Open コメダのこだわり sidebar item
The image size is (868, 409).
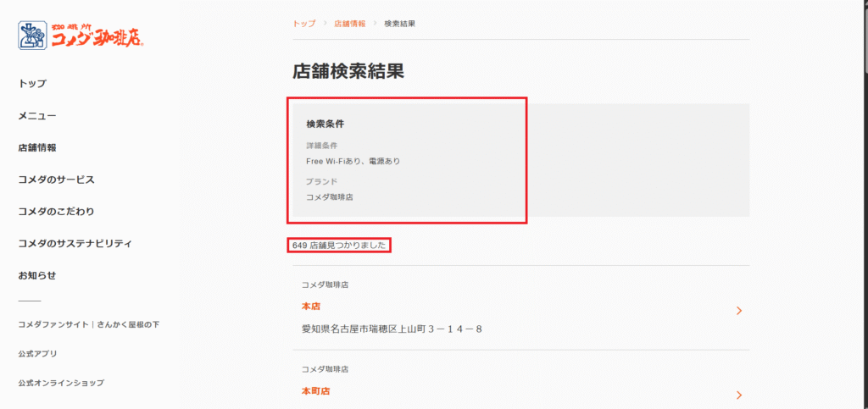(x=56, y=212)
